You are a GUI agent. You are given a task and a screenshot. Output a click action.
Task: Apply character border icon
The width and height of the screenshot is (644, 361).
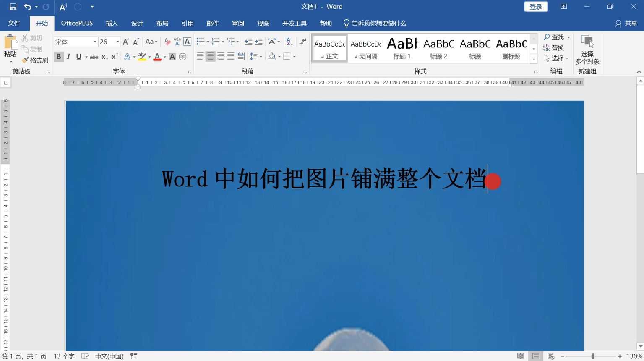tap(188, 42)
